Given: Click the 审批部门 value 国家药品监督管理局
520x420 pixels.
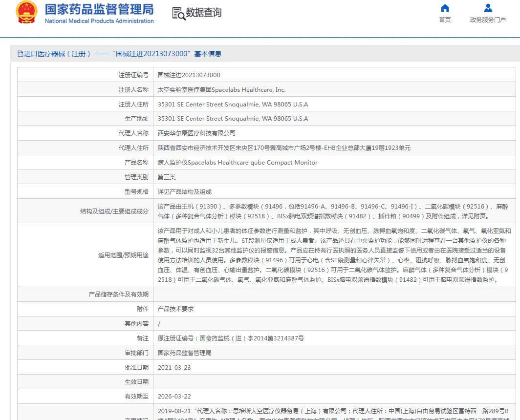Looking at the screenshot, I should pos(184,353).
